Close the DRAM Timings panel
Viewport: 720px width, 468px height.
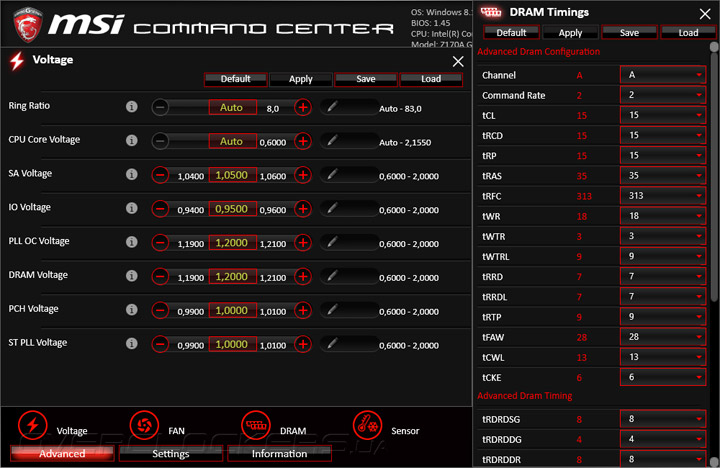pyautogui.click(x=705, y=14)
